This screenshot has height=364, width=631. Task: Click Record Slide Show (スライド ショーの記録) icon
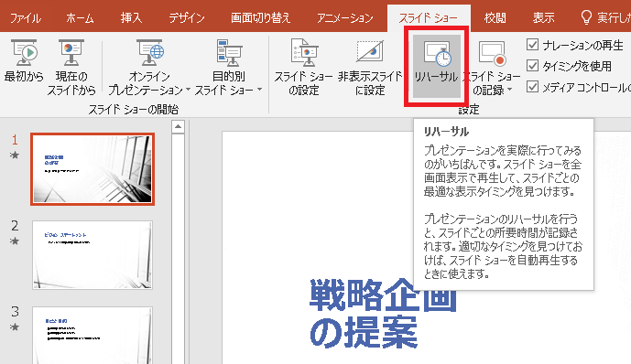point(492,53)
